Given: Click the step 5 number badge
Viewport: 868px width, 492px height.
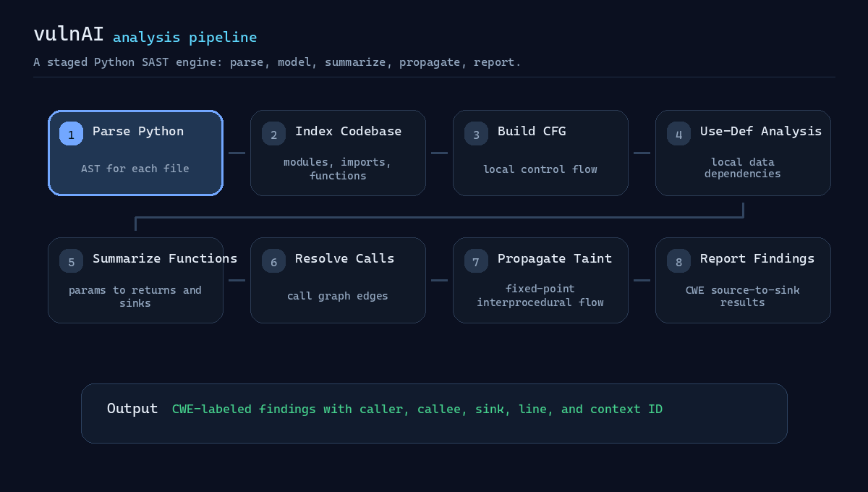Looking at the screenshot, I should coord(71,261).
